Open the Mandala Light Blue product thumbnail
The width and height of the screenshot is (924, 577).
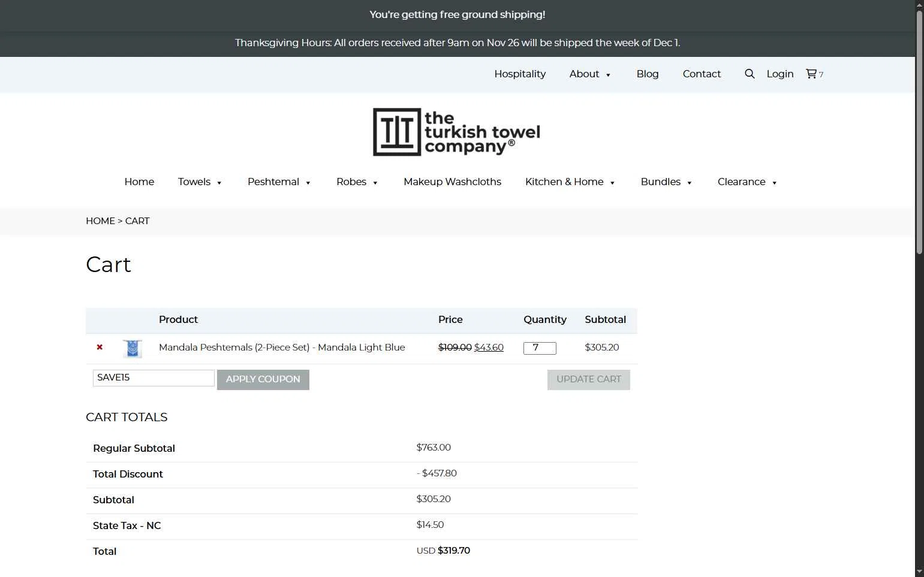tap(133, 348)
